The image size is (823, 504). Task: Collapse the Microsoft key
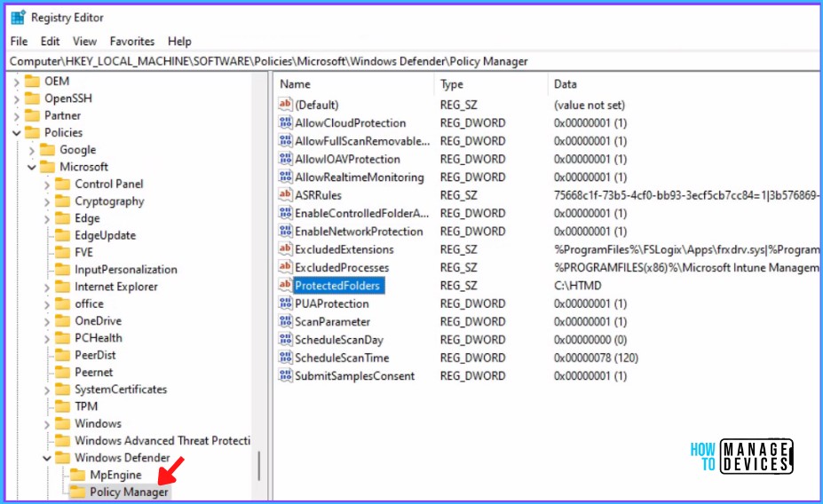pos(31,168)
